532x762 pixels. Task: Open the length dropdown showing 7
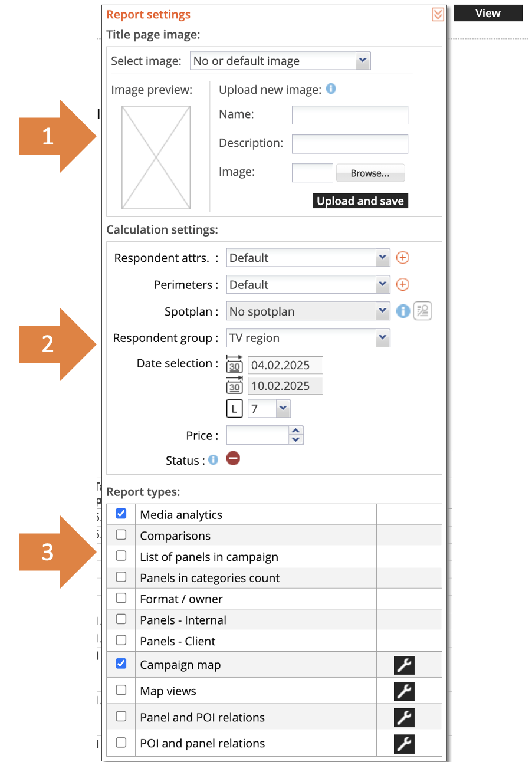tap(269, 408)
